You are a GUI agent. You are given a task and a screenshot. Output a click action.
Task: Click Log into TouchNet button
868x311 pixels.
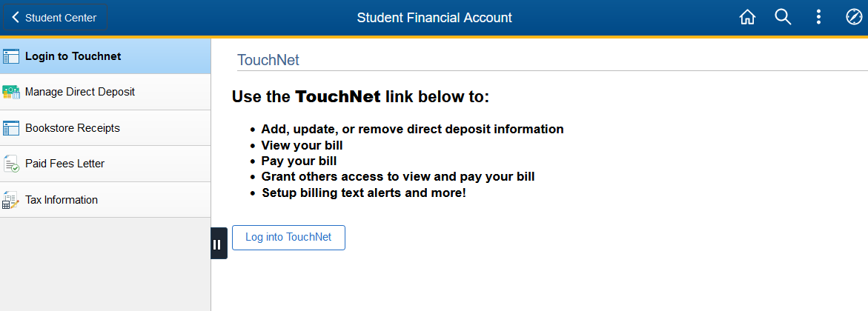coord(288,238)
